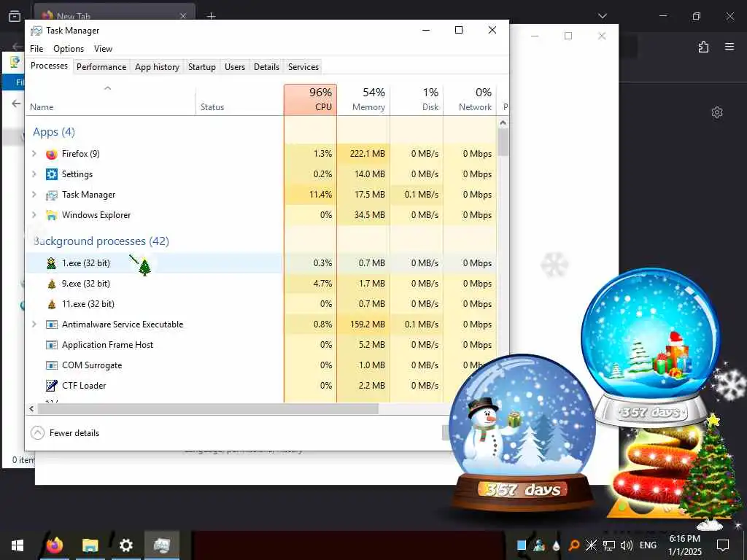Click the vertical scrollbar thumb in process list

click(503, 142)
